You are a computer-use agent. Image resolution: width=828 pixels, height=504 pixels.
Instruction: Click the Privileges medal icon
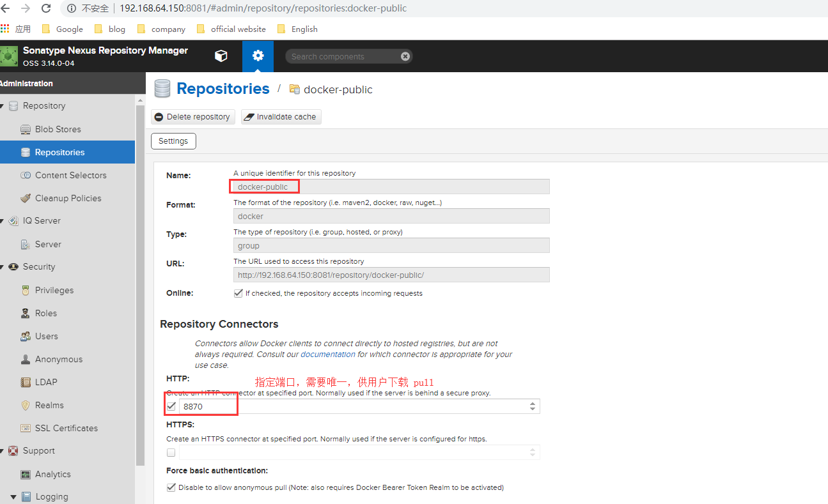coord(26,290)
